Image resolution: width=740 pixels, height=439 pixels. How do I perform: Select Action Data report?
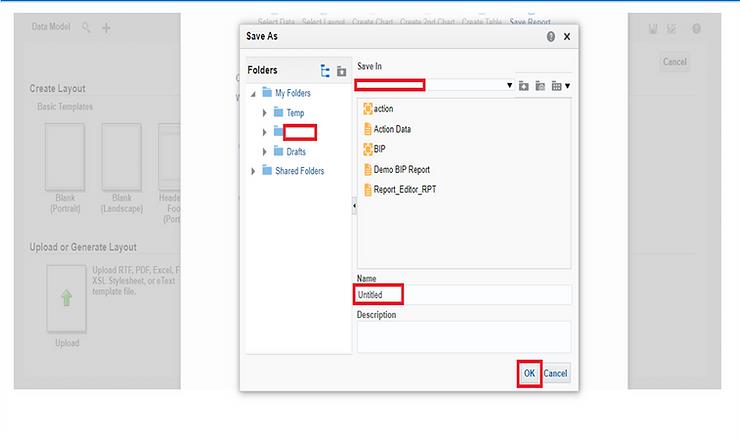pyautogui.click(x=392, y=129)
